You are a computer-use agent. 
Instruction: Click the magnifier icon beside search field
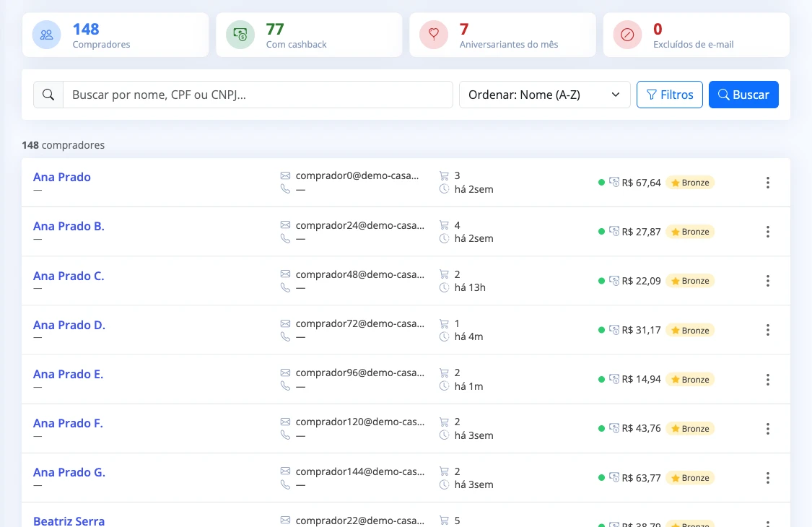[x=48, y=95]
